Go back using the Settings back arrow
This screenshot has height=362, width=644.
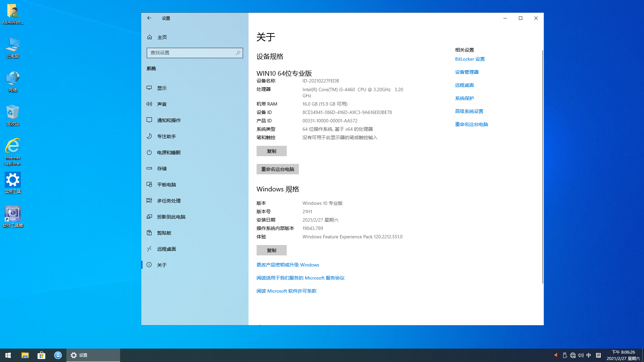click(149, 18)
